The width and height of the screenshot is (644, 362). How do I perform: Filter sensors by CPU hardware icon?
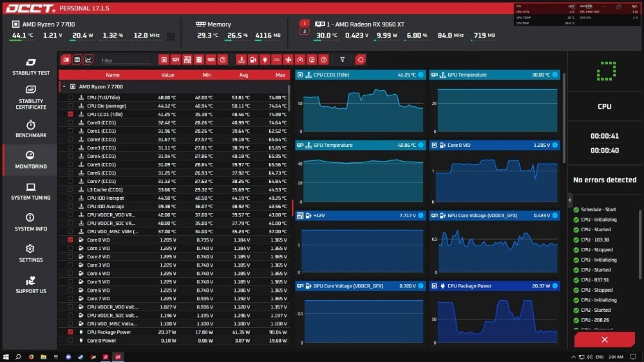tap(164, 60)
